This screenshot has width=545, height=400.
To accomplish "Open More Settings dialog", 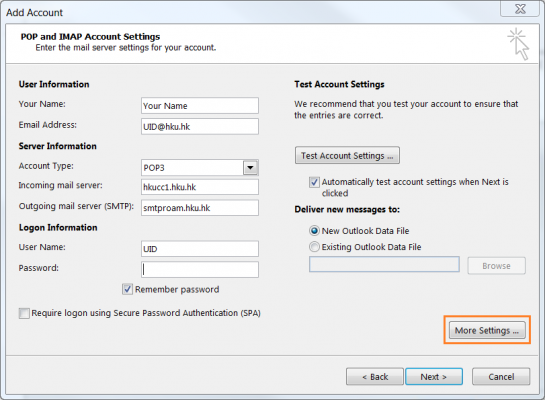I will point(487,330).
